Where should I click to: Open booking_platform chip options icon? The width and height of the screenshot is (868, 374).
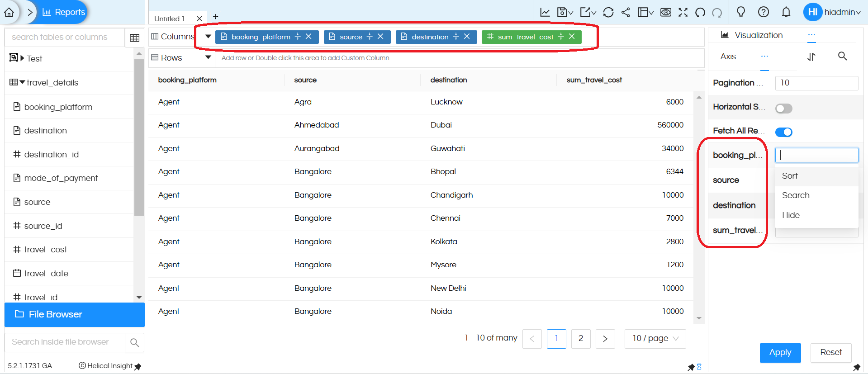point(298,36)
